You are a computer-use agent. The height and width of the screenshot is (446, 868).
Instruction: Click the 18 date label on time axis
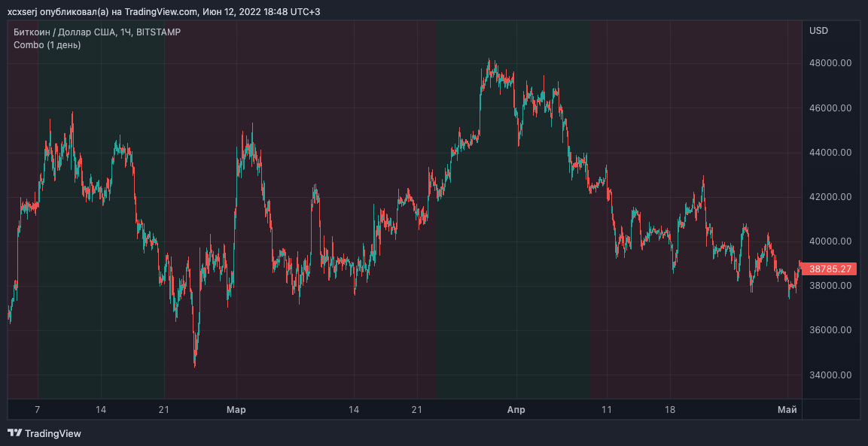670,410
